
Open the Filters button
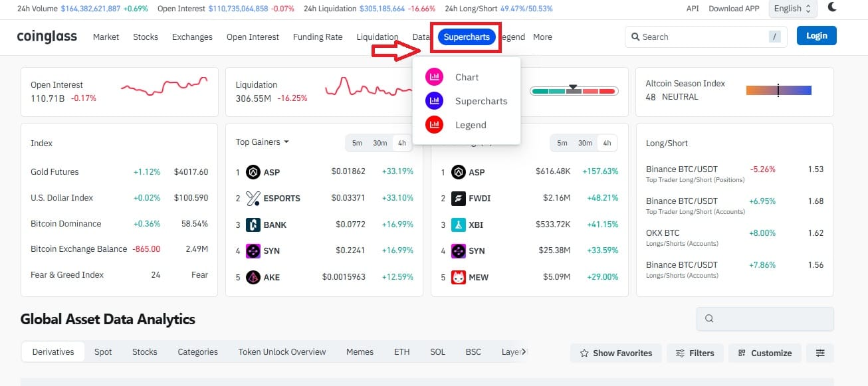click(695, 353)
